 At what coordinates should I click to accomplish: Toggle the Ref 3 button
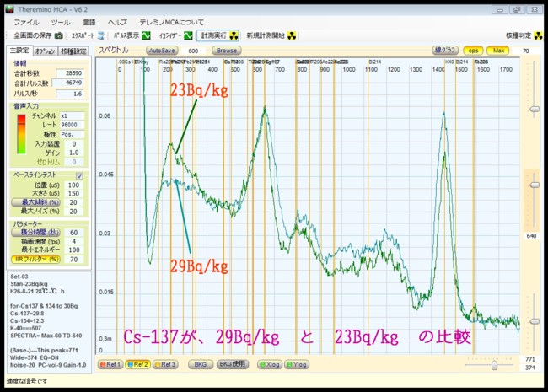(x=165, y=364)
